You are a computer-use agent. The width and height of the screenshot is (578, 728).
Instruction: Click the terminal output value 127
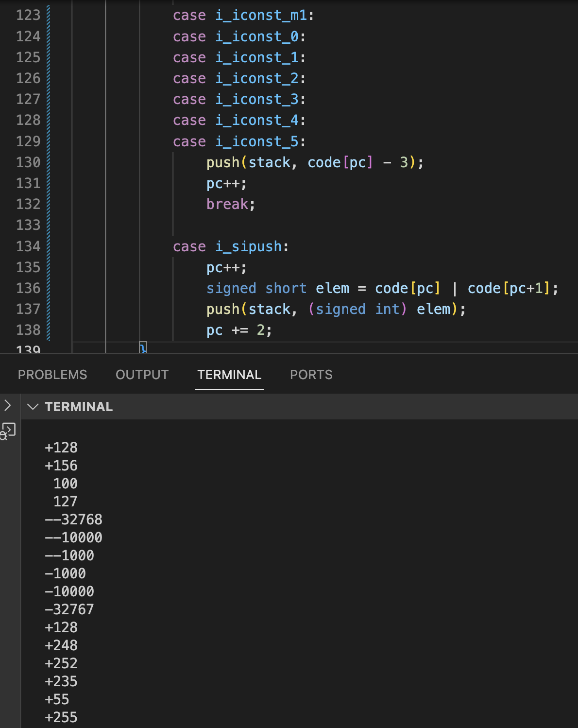pos(65,502)
